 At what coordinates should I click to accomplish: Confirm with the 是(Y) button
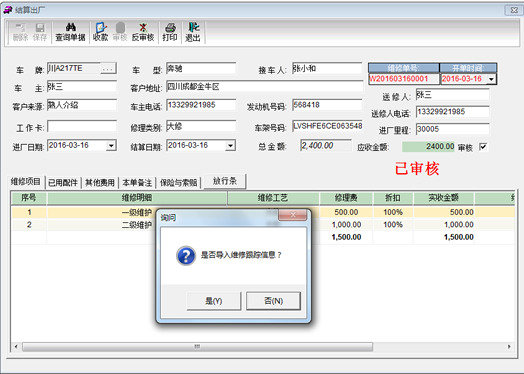coord(214,301)
